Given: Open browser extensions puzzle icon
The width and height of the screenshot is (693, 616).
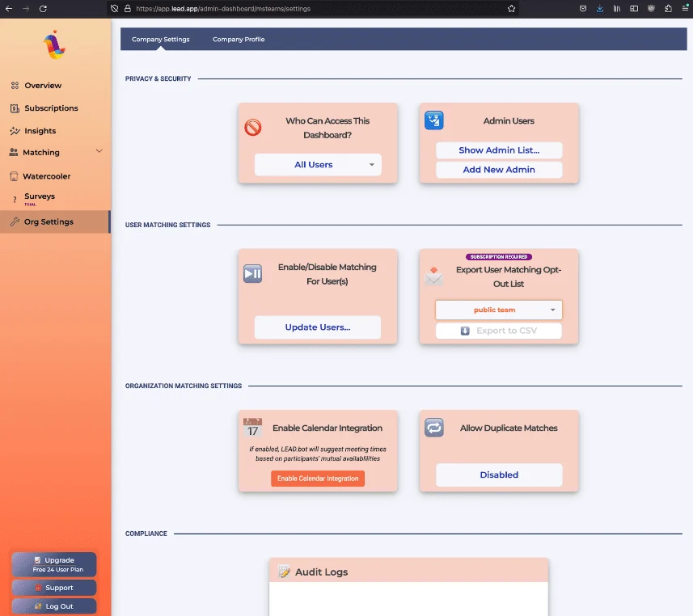Looking at the screenshot, I should click(668, 8).
